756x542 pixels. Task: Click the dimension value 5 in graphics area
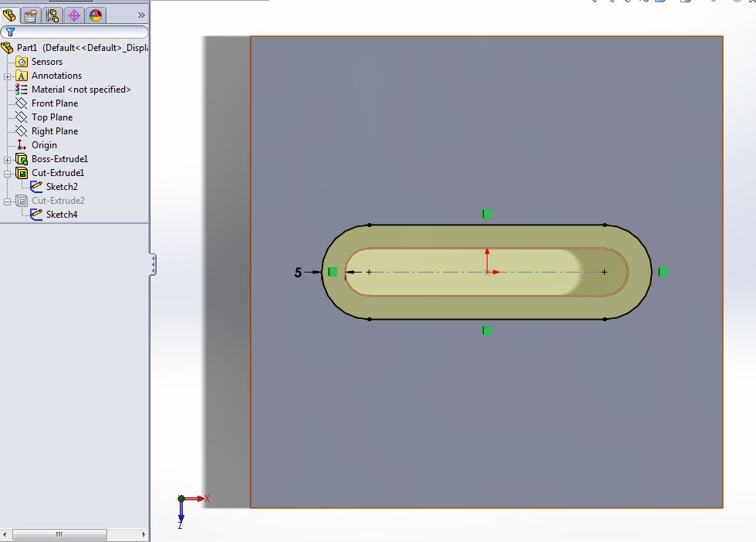(298, 272)
